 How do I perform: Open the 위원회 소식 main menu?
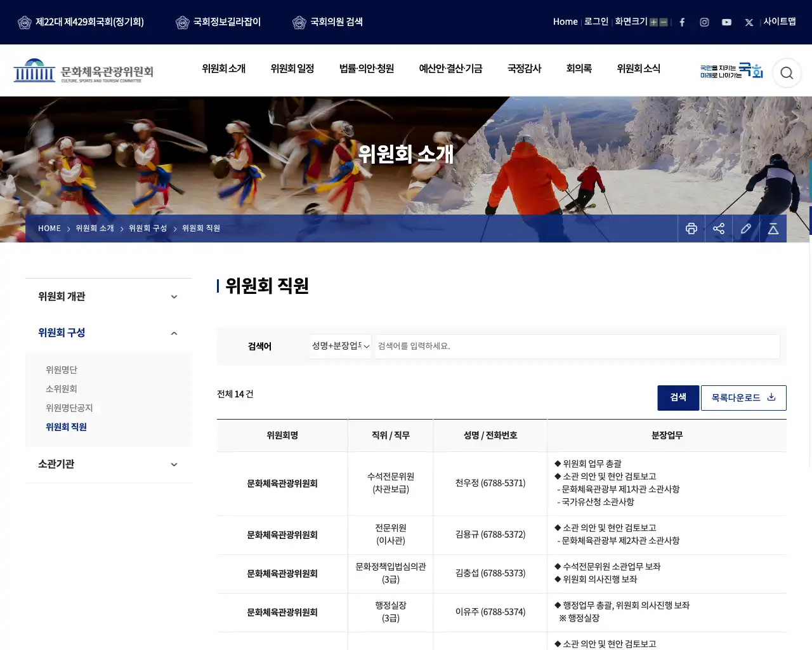639,69
